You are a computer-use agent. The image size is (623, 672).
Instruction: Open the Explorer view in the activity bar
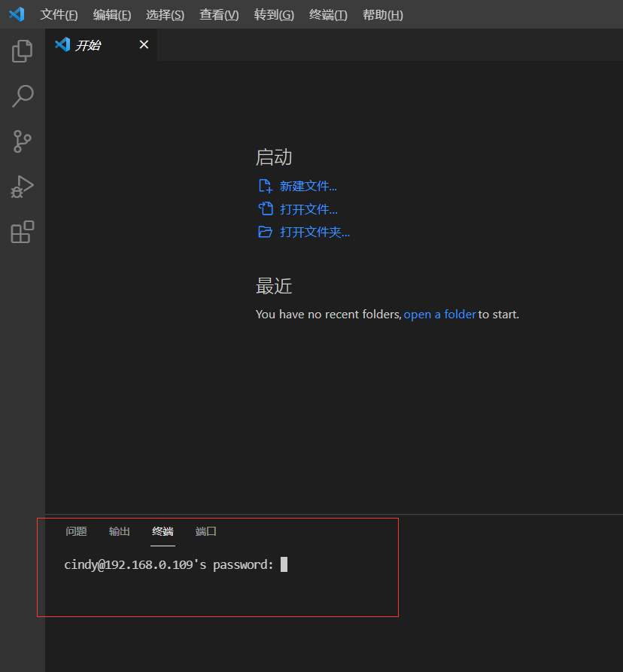pyautogui.click(x=22, y=51)
